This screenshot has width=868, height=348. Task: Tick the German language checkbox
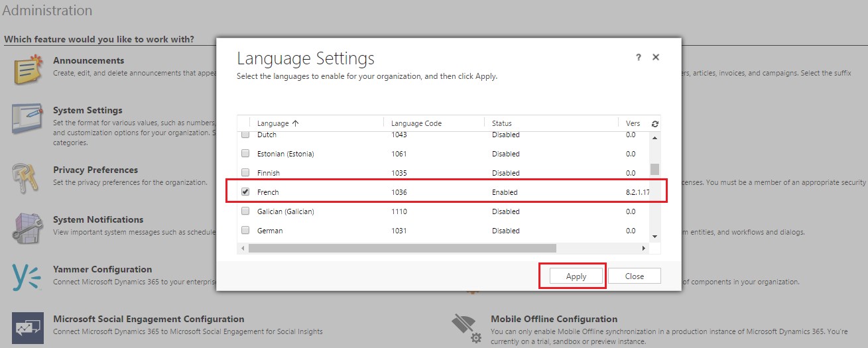245,231
